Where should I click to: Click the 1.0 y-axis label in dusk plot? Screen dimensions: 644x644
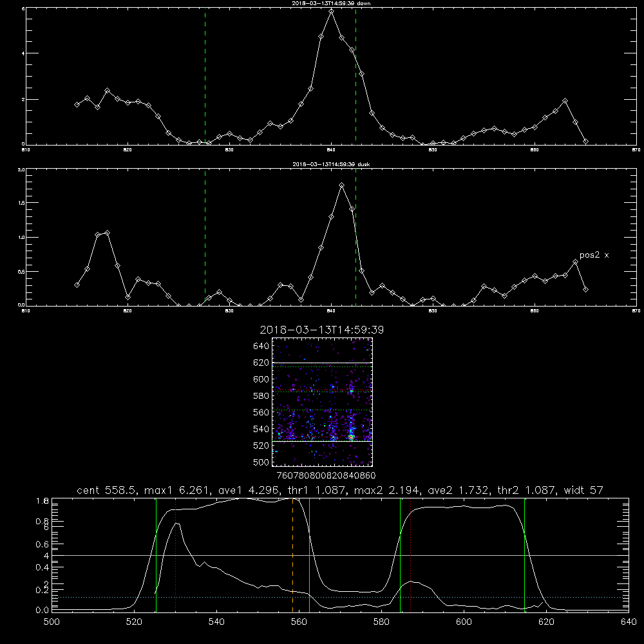[x=21, y=238]
